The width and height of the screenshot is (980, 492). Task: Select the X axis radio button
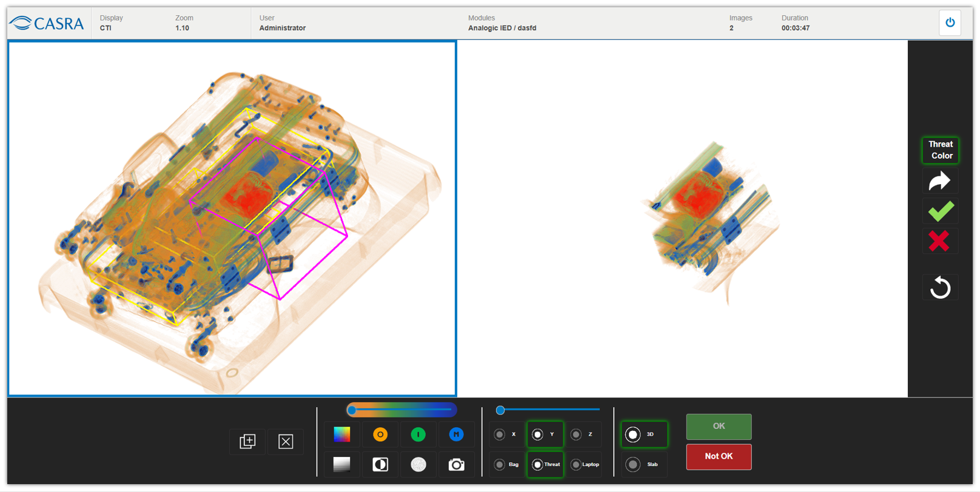point(500,434)
